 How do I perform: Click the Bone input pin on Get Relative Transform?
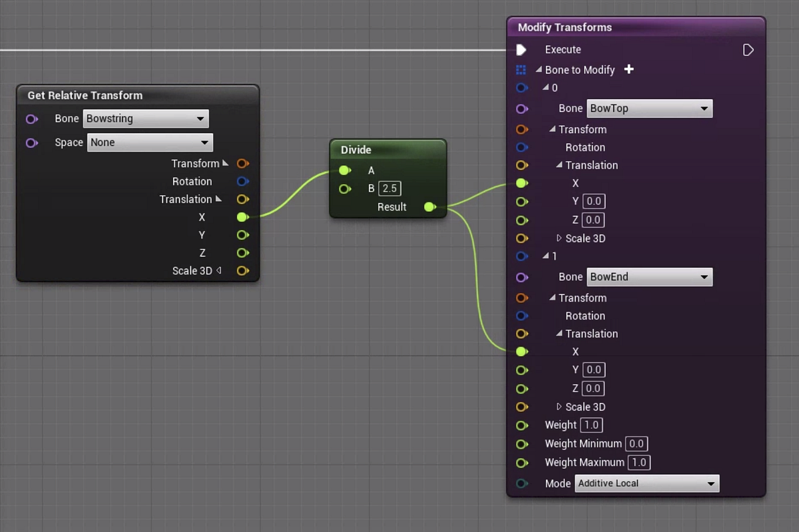click(31, 118)
